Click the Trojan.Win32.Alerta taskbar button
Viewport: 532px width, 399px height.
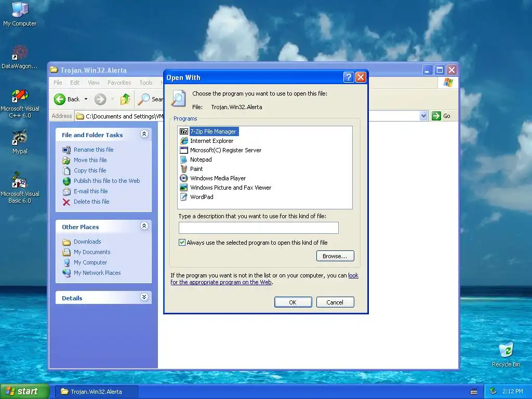(x=96, y=392)
